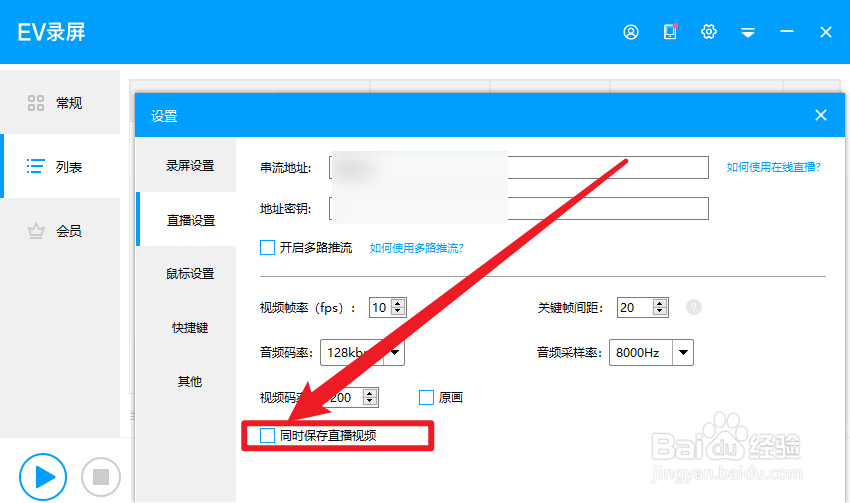Stop recording with the stop button
Screen dimensions: 850x503
pyautogui.click(x=101, y=477)
